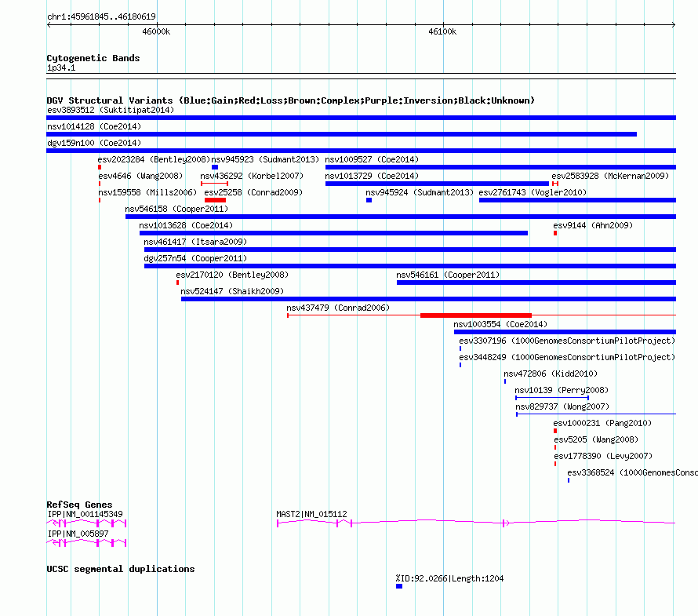Click the esv5205 (Wang2008) label
This screenshot has height=616, width=698.
pos(596,439)
